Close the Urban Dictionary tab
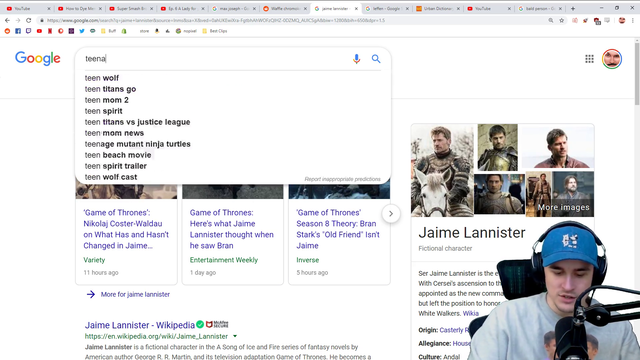Screen dimensions: 640x360 click(x=458, y=8)
